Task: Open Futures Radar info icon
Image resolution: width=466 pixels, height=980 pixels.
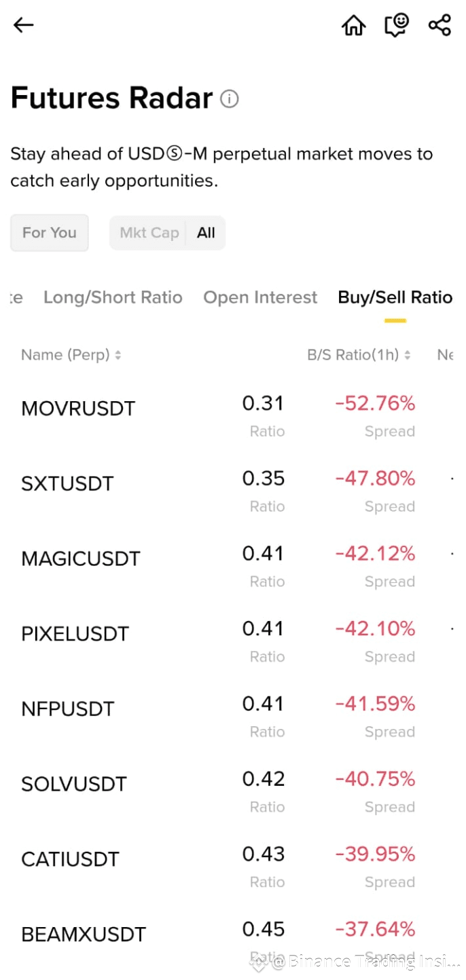Action: (230, 99)
